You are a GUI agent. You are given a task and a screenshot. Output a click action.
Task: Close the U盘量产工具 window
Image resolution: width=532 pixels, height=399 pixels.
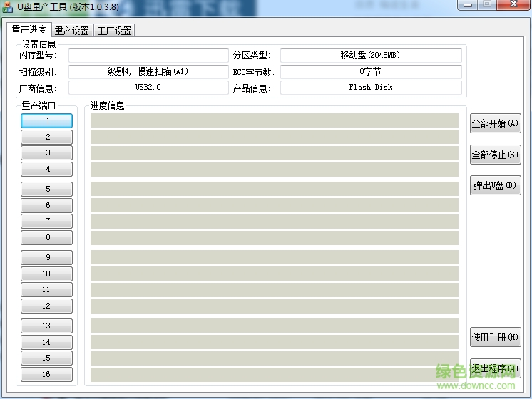tap(513, 5)
